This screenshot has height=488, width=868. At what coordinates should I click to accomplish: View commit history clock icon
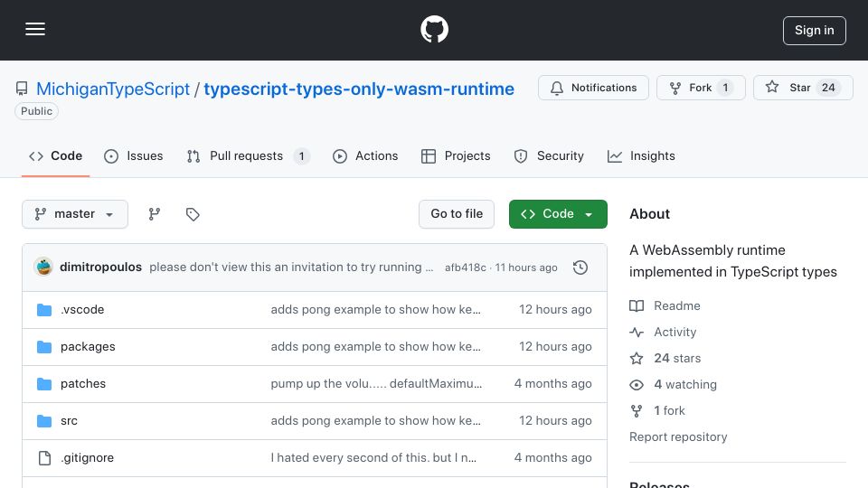(580, 267)
